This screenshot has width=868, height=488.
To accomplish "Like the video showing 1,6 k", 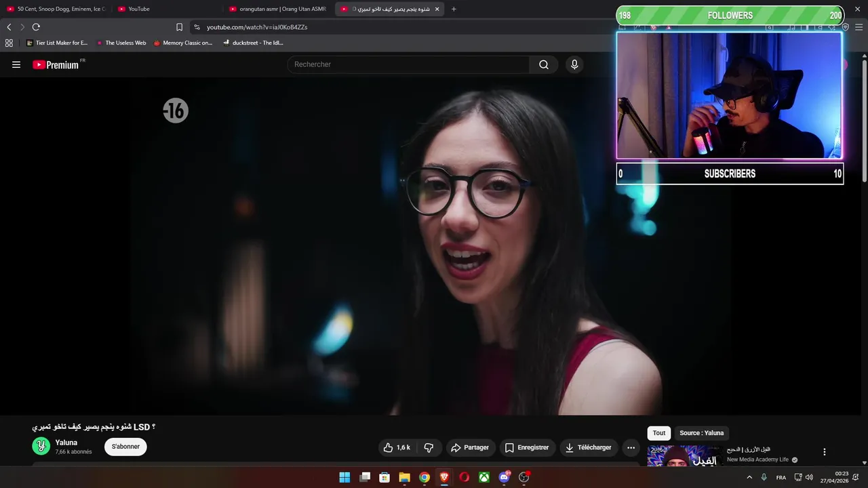I will point(397,447).
